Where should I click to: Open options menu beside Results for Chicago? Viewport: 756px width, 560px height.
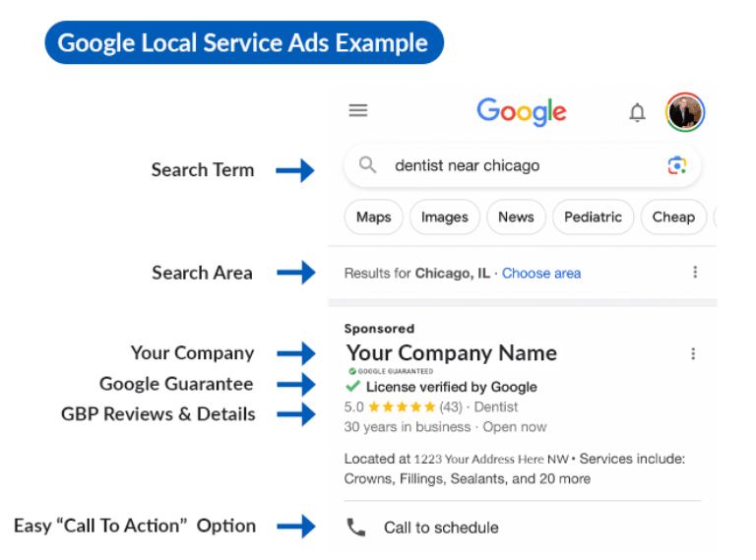point(695,273)
